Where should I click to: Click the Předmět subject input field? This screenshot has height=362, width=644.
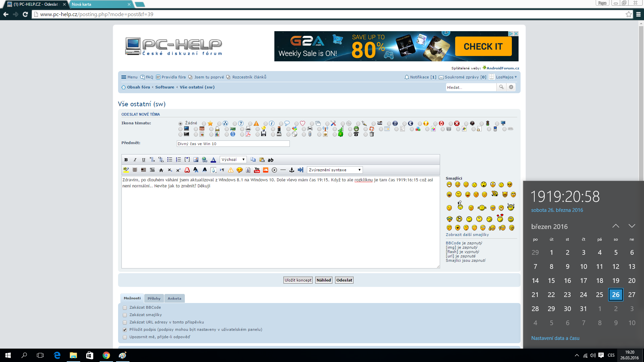(x=233, y=144)
